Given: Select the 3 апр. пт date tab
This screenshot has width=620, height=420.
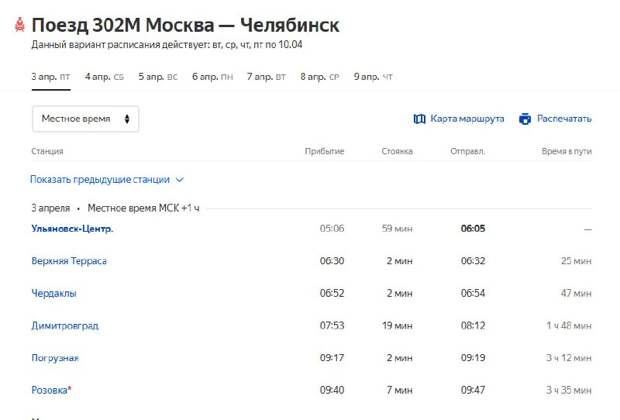Looking at the screenshot, I should pos(51,76).
